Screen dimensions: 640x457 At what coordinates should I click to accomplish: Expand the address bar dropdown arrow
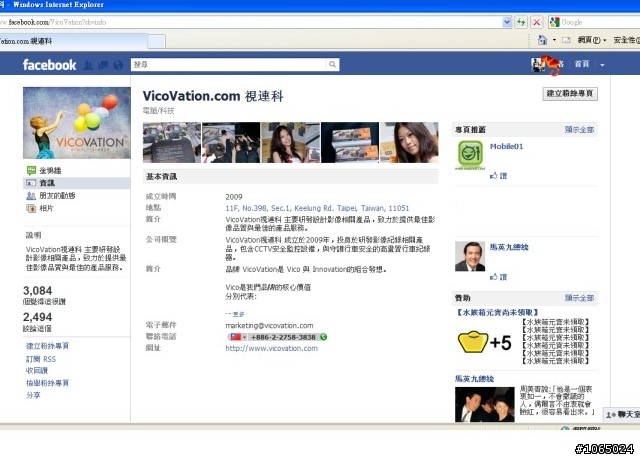507,22
